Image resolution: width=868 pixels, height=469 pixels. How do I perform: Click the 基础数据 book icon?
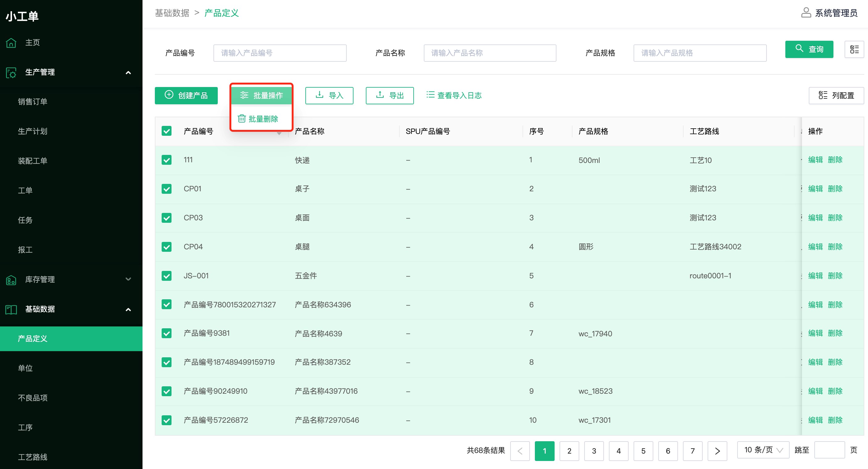pos(11,309)
